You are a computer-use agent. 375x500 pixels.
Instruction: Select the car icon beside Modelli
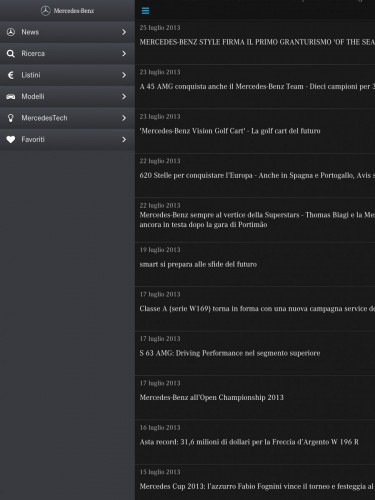11,97
